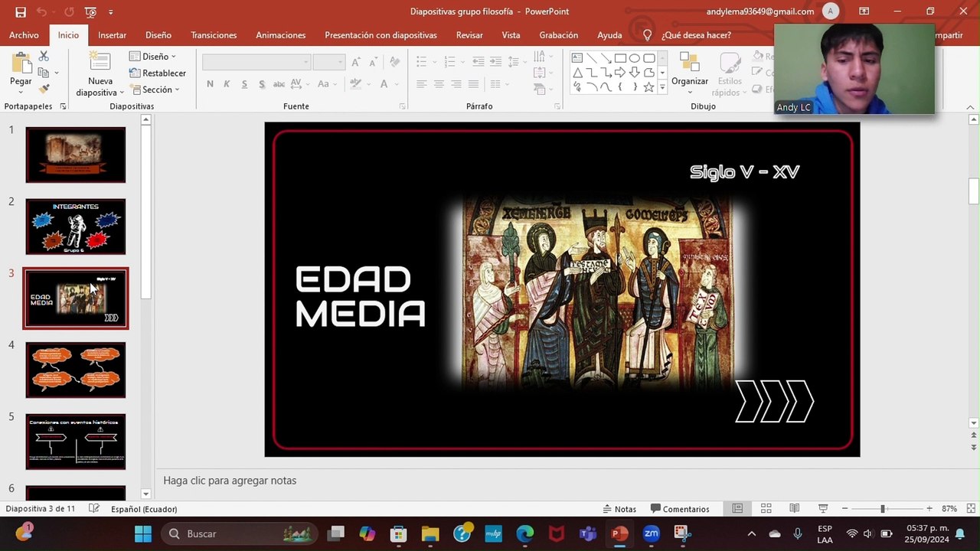Fit slide to current window icon
Image resolution: width=980 pixels, height=551 pixels.
pyautogui.click(x=971, y=509)
